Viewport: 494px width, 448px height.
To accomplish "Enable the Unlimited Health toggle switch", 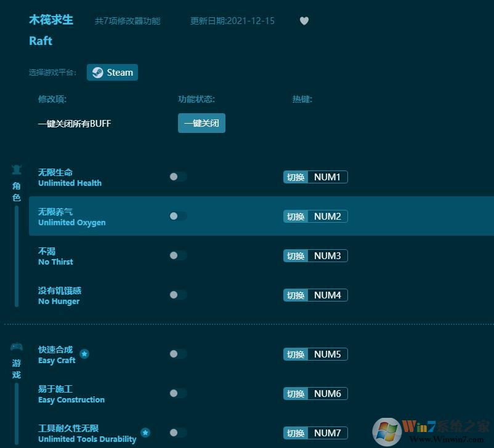I will coord(177,177).
